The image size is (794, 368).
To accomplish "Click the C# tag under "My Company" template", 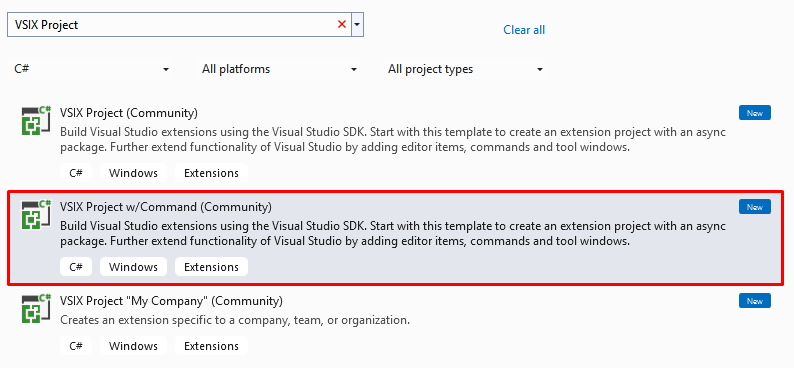I will click(76, 346).
